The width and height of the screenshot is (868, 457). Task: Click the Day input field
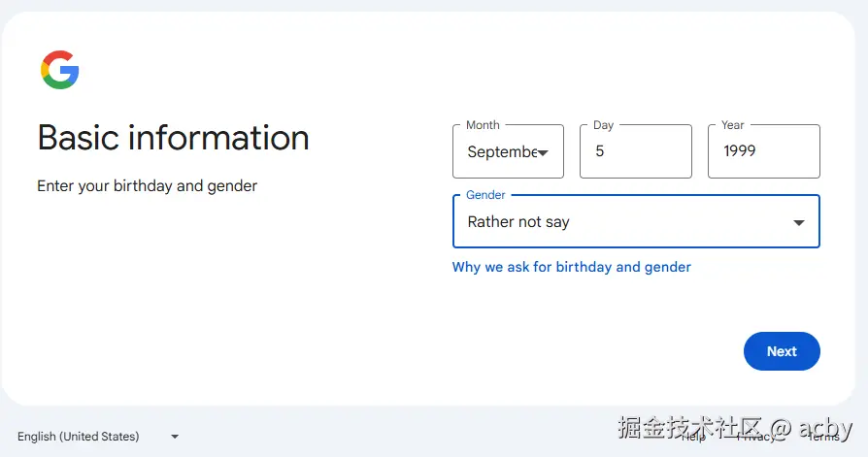click(x=635, y=151)
